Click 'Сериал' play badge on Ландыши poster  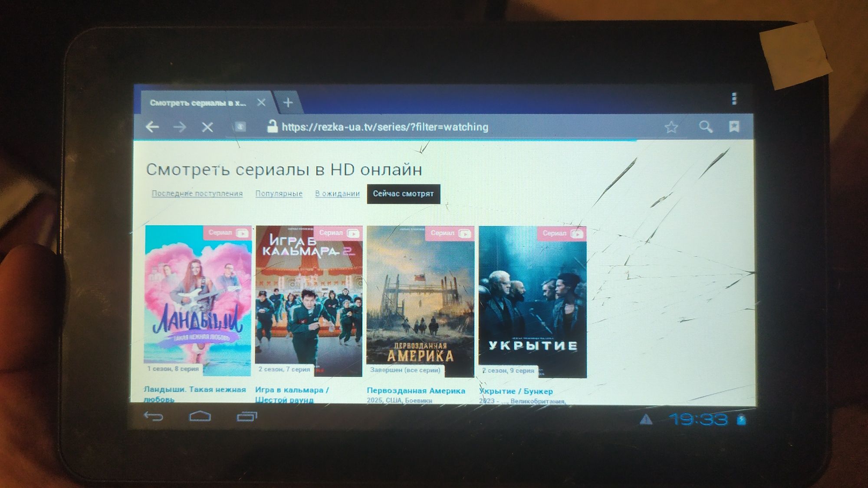coord(227,233)
